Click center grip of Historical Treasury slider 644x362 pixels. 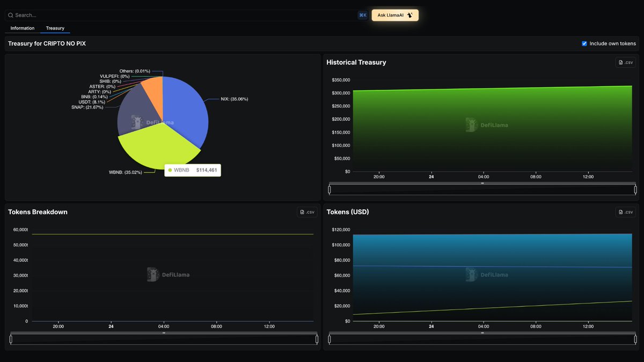[482, 183]
